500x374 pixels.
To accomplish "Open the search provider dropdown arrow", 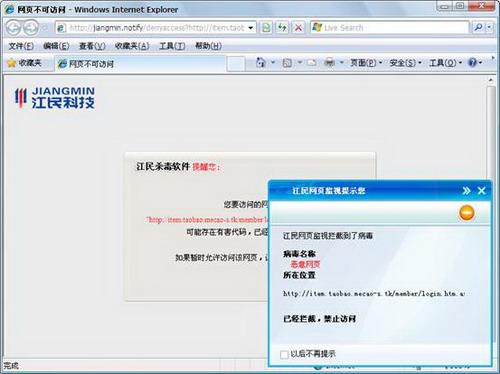I will 489,27.
